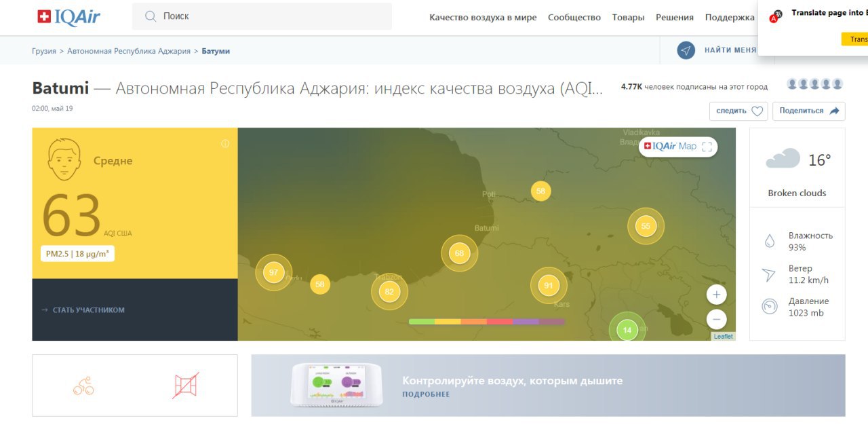This screenshot has height=429, width=868.
Task: Select the Батуми breadcrumb
Action: pyautogui.click(x=216, y=51)
